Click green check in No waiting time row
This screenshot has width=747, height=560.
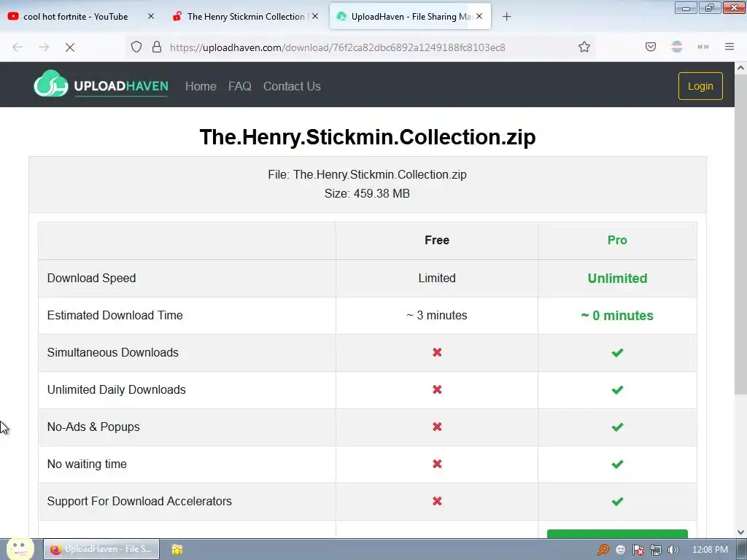[x=617, y=464]
